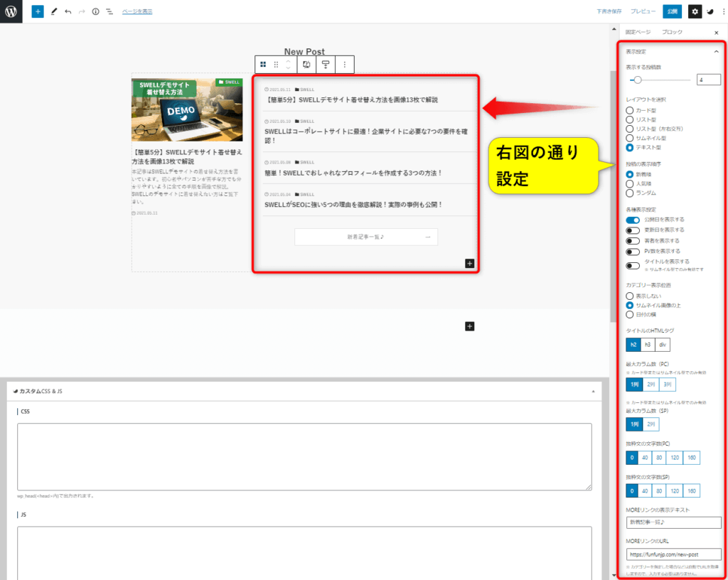
Task: Click the プレビュー button
Action: click(643, 11)
